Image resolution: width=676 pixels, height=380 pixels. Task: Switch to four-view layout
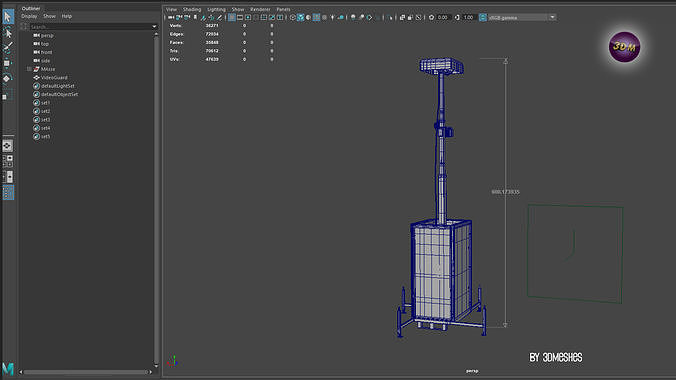point(7,161)
